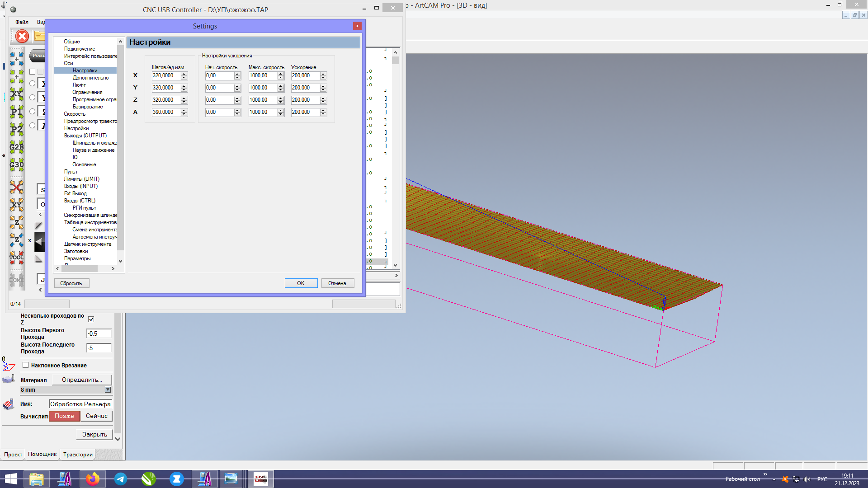Click the Сбросить button

[71, 283]
